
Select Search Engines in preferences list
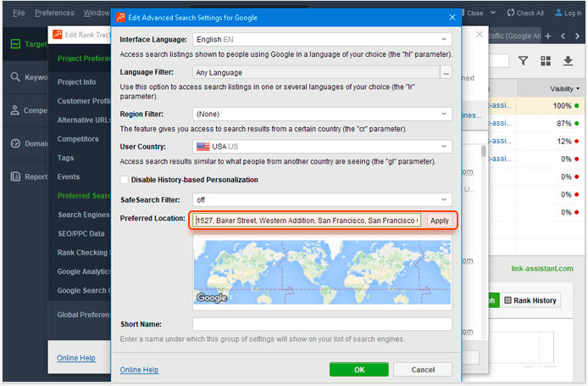(84, 215)
